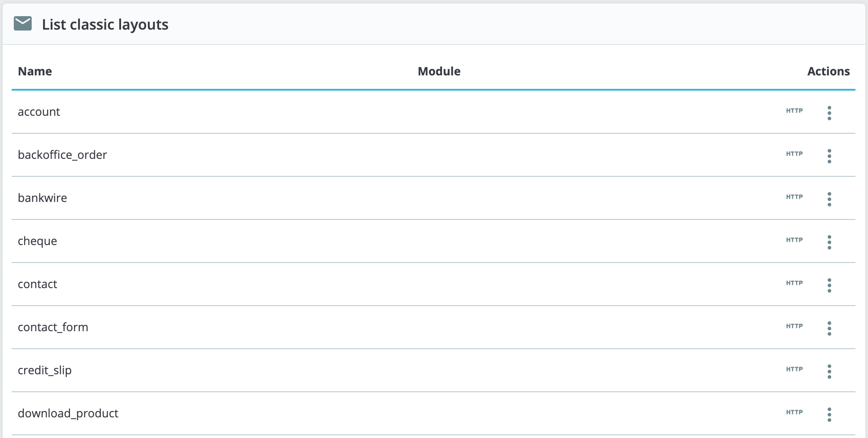Preview download_product layout via HTTP icon
The width and height of the screenshot is (868, 438).
(794, 412)
